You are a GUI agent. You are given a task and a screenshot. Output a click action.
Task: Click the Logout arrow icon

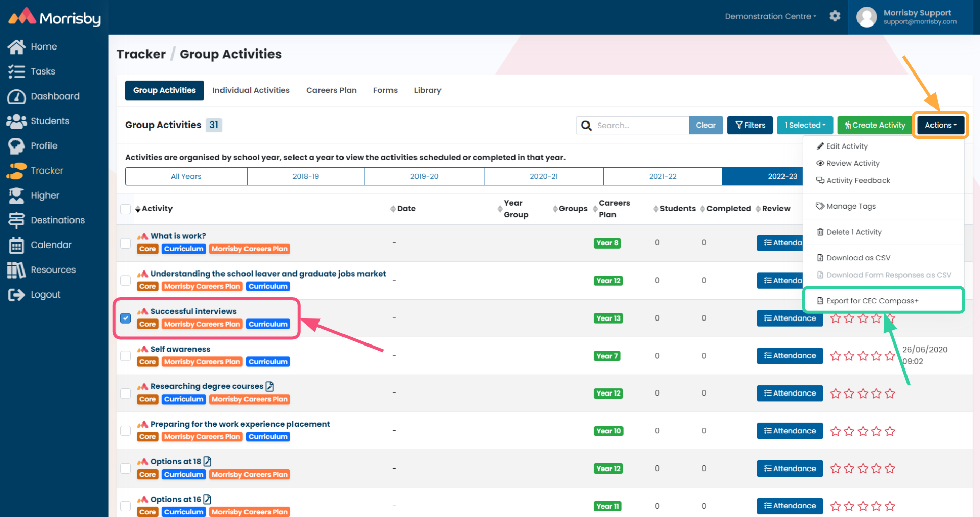click(x=16, y=294)
